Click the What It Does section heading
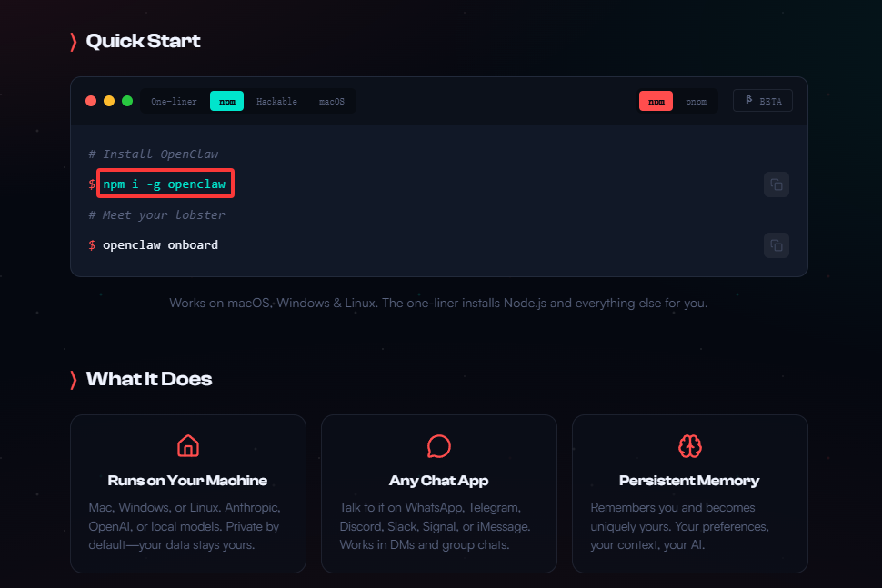 148,379
